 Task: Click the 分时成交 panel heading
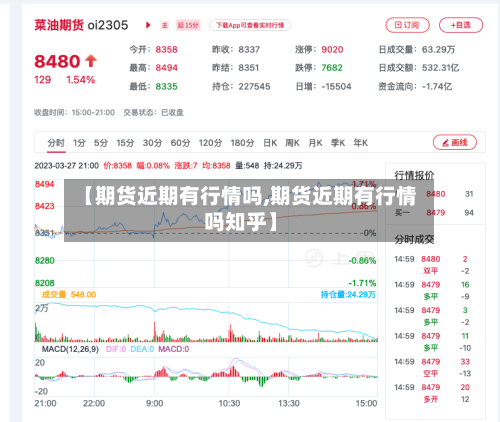(x=414, y=239)
